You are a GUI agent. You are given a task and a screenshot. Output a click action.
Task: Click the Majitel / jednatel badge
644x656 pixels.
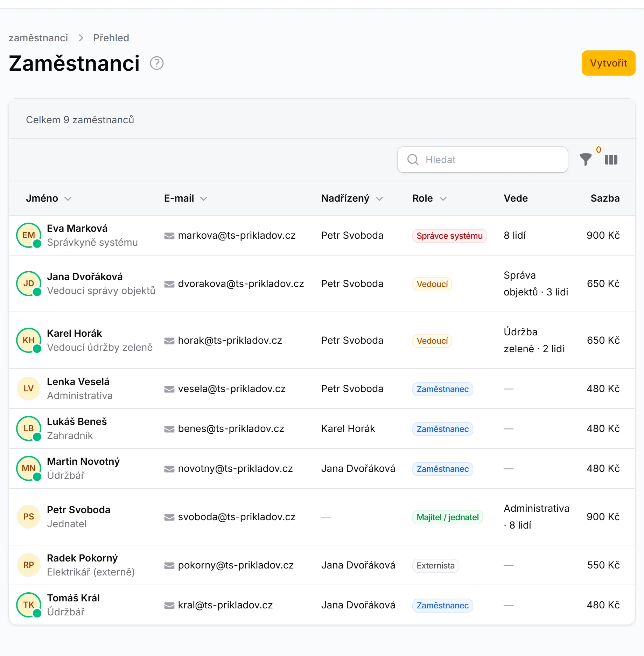[x=448, y=517]
